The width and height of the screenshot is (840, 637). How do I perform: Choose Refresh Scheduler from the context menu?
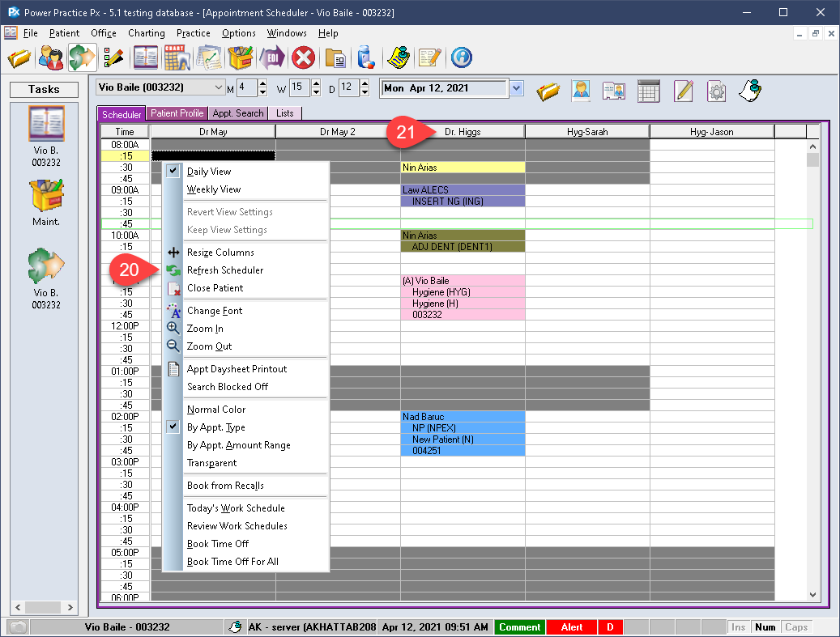click(225, 270)
